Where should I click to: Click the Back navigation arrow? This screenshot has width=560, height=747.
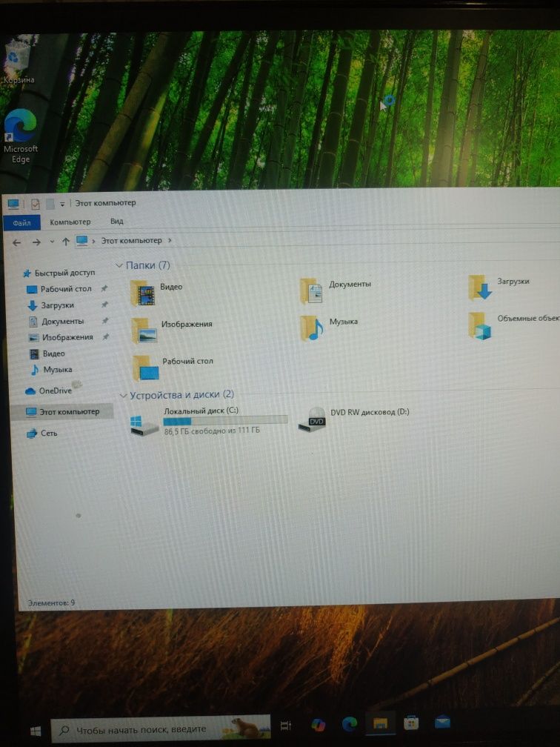click(16, 243)
